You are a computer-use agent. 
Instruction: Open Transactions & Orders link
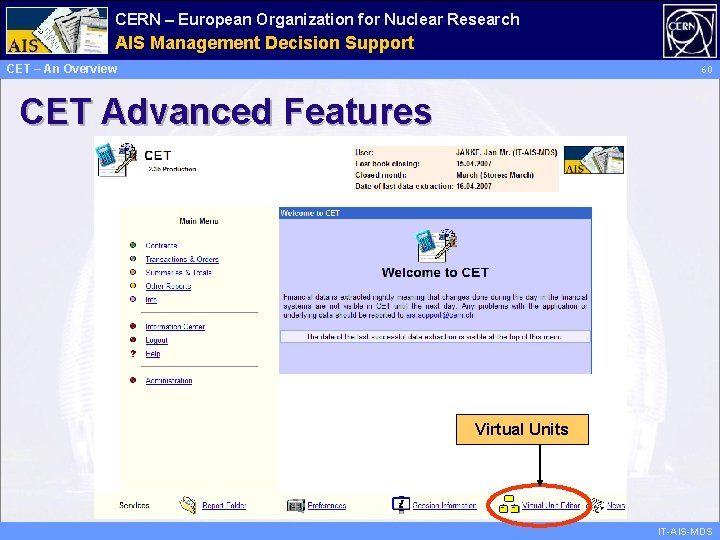click(x=182, y=259)
